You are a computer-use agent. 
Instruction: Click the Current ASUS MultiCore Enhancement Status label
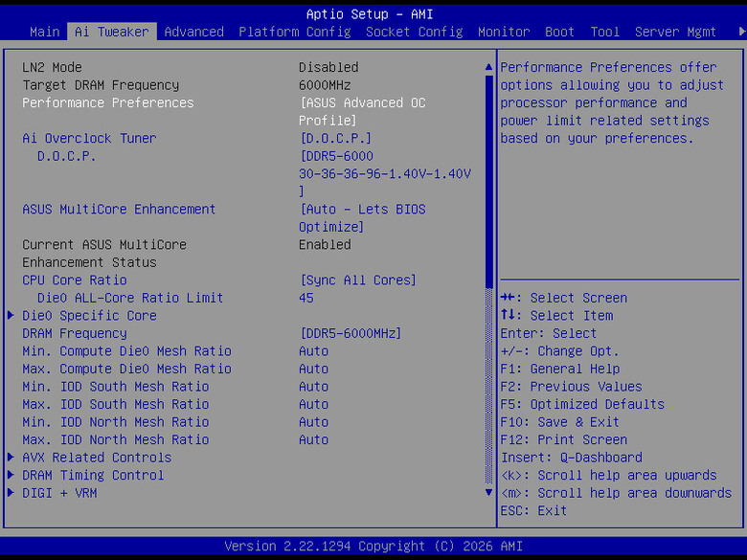104,254
